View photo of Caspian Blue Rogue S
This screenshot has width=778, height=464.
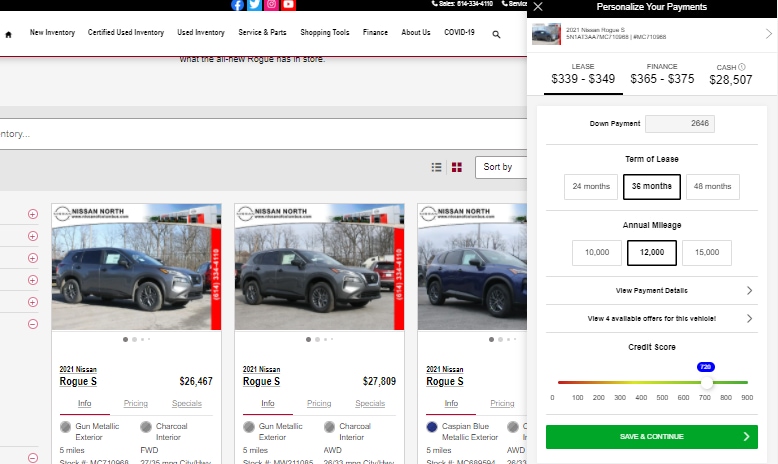472,267
